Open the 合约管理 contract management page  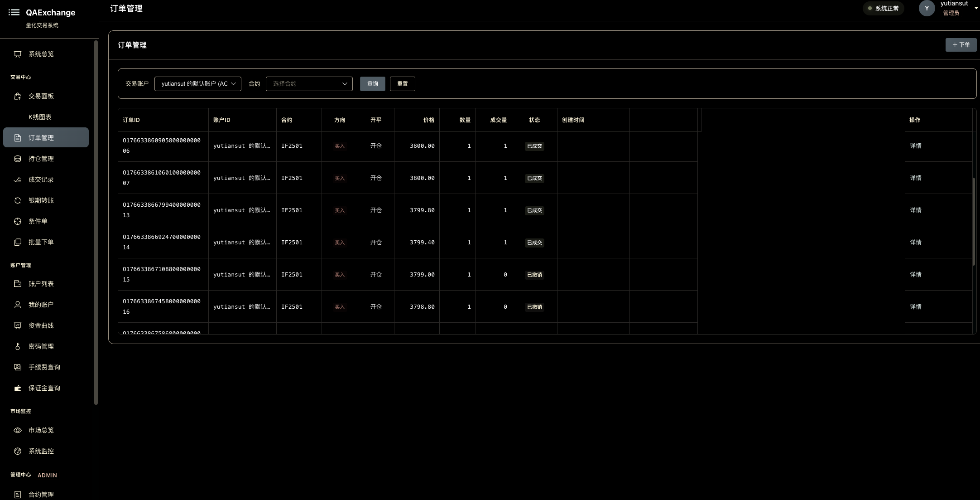pos(41,495)
